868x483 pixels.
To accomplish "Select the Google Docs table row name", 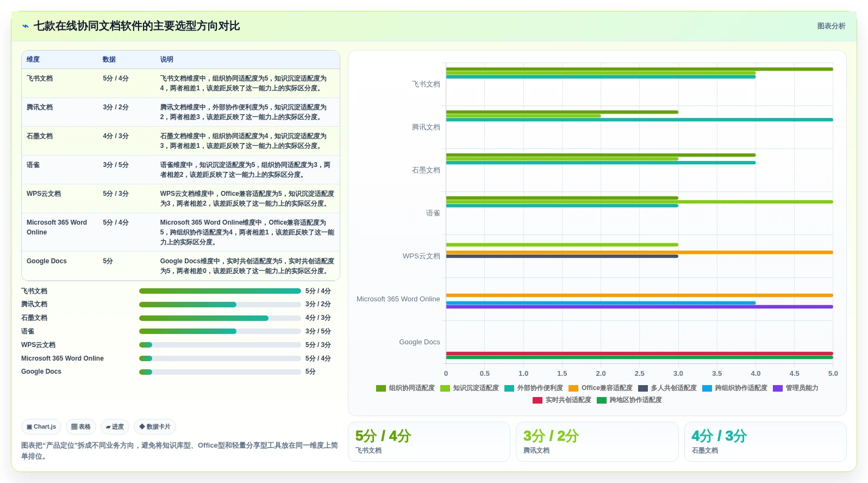I will coord(47,261).
